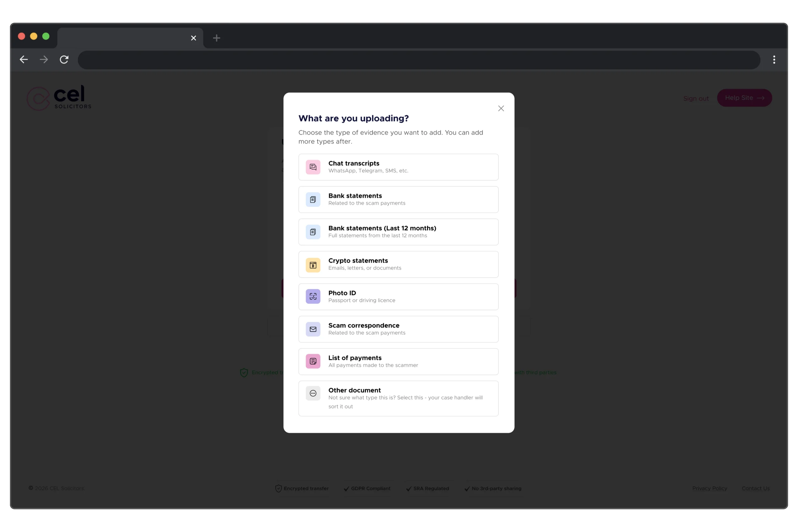Click Encrypted transfer shield icon in footer
This screenshot has height=532, width=798.
tap(278, 488)
